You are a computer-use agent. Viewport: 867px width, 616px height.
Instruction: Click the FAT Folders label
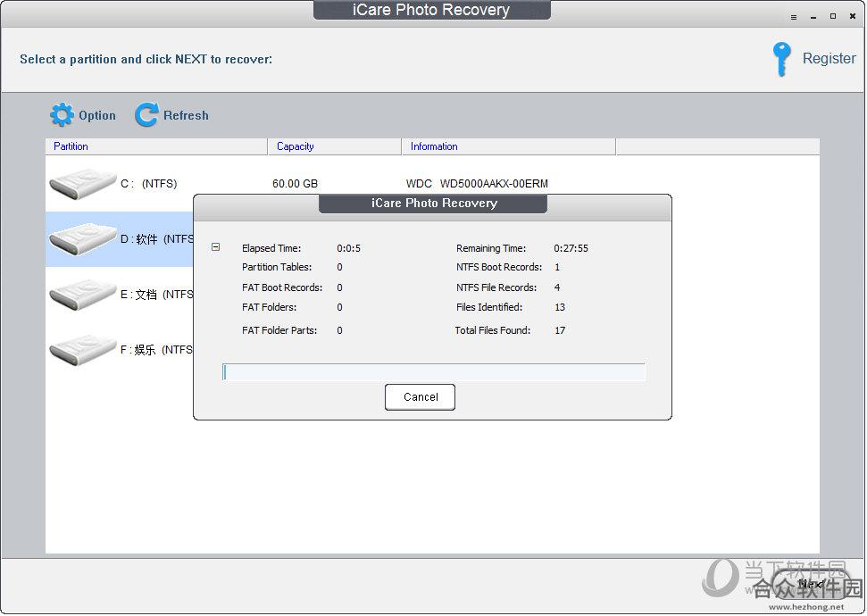pos(270,307)
